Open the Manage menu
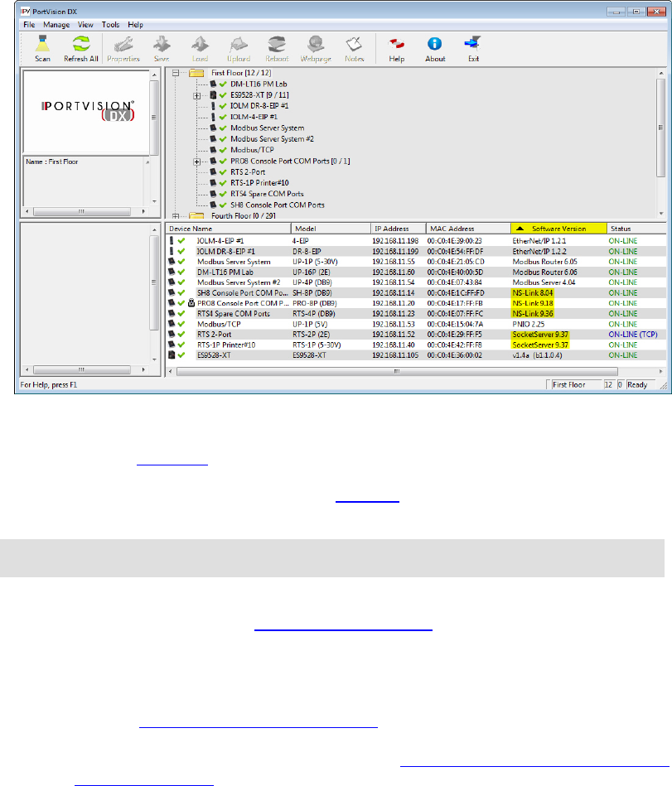 56,25
